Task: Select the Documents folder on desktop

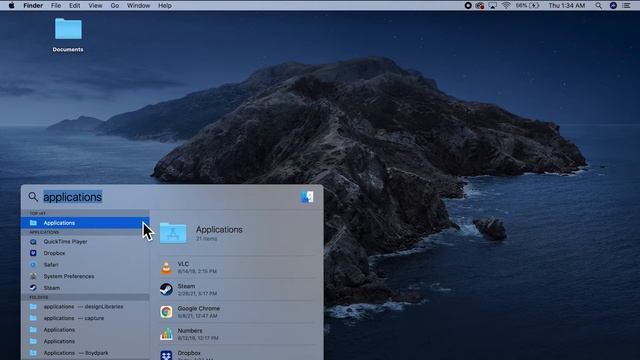Action: [x=68, y=35]
